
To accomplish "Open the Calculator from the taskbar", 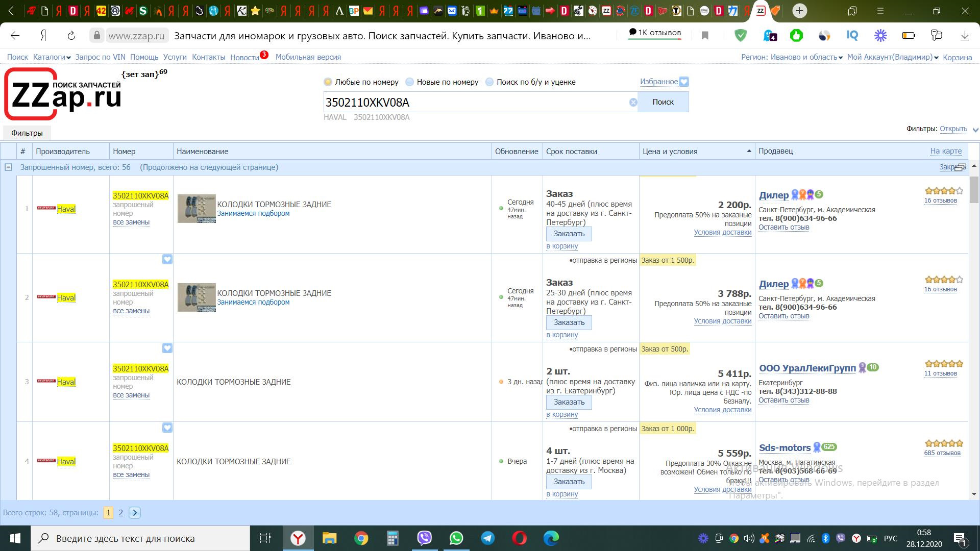I will tap(393, 538).
